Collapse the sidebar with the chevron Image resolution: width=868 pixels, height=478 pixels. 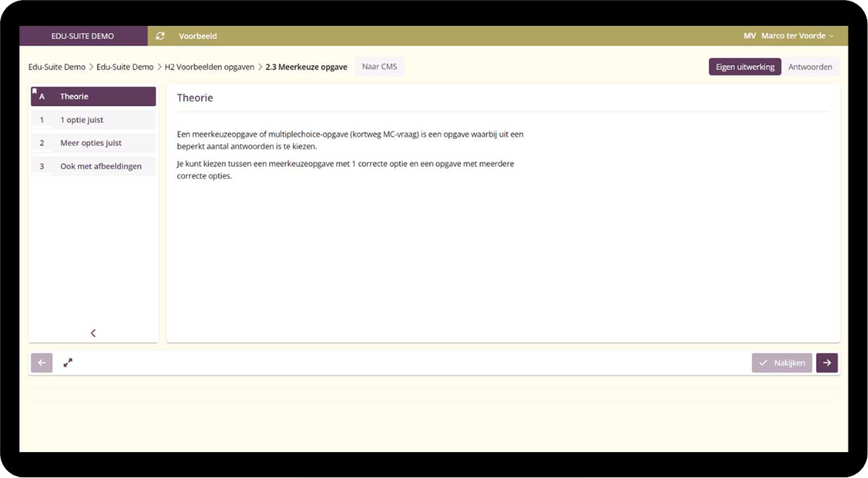(93, 333)
